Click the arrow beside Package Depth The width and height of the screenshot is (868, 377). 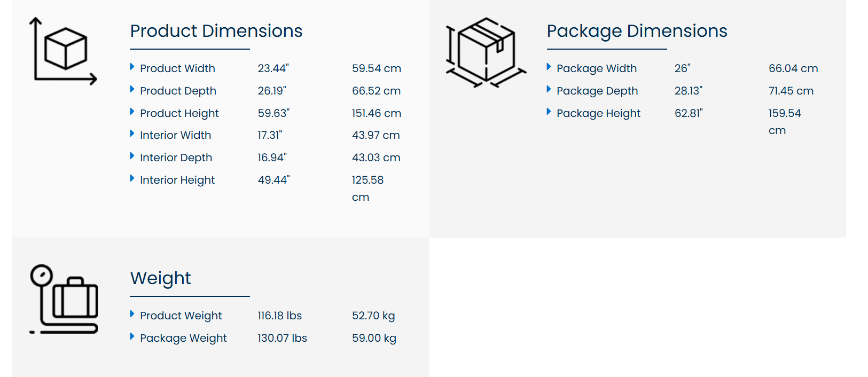pos(549,89)
